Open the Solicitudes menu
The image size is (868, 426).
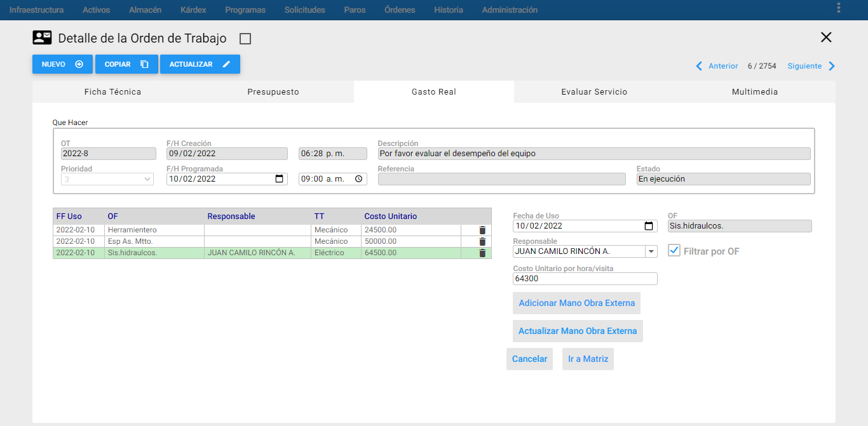point(304,10)
